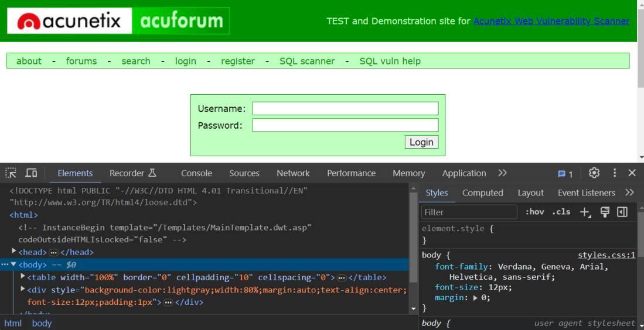The height and width of the screenshot is (330, 644).
Task: Toggle the rendering emulations paintbrush icon
Action: [605, 212]
